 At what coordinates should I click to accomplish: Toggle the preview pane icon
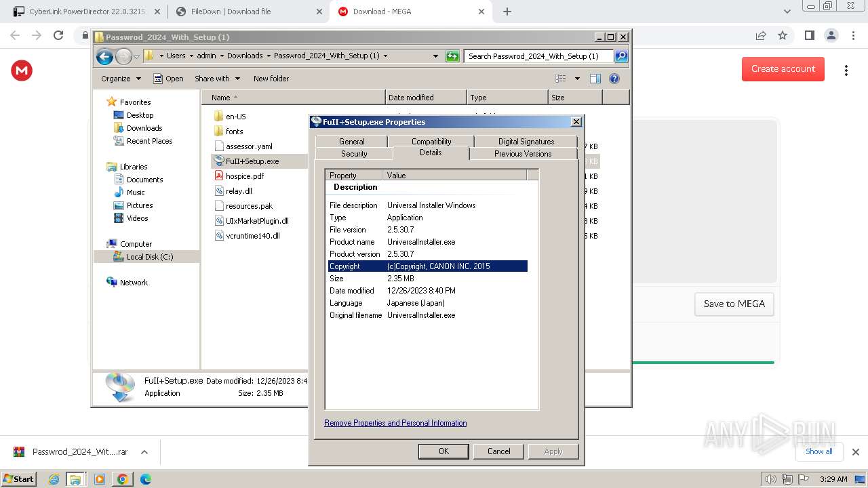595,79
